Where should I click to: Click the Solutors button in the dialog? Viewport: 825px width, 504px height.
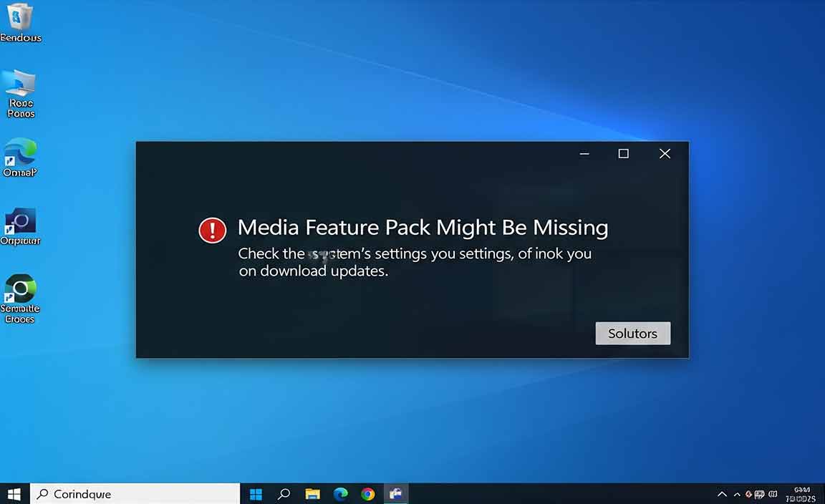point(632,334)
